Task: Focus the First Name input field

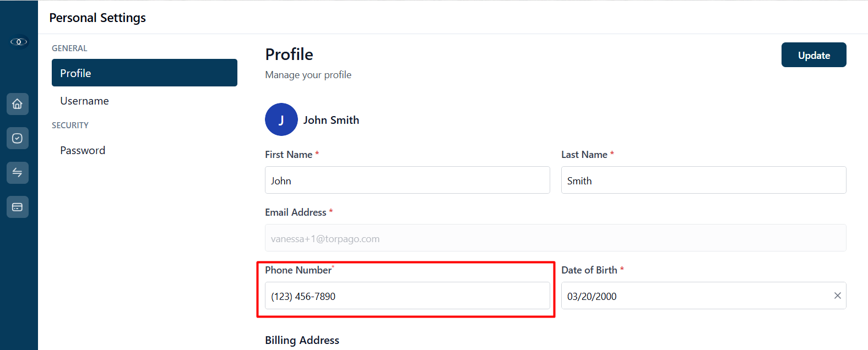Action: point(408,180)
